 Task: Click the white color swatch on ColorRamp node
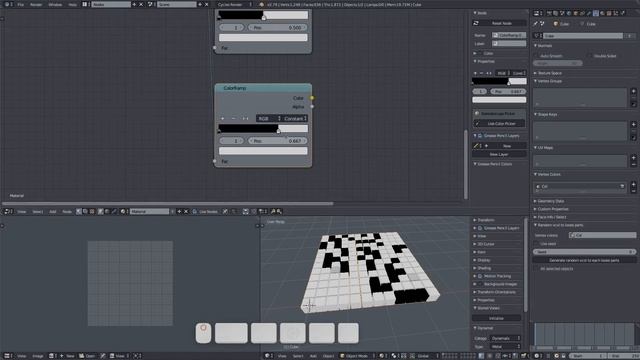point(263,151)
